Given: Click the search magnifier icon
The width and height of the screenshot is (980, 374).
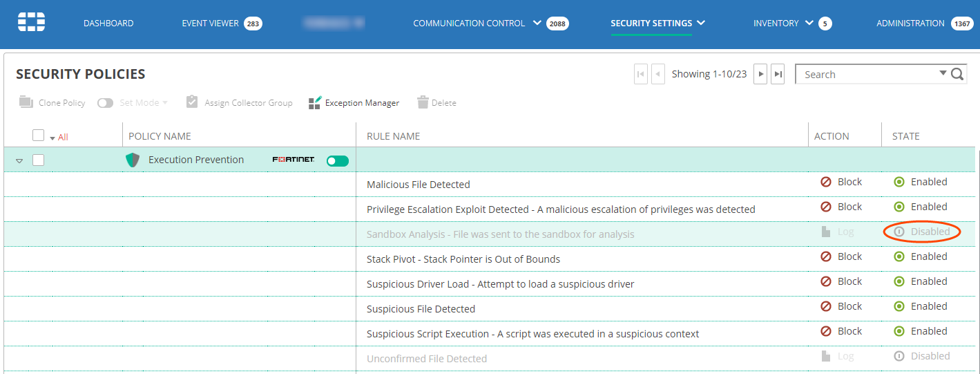Looking at the screenshot, I should (958, 74).
